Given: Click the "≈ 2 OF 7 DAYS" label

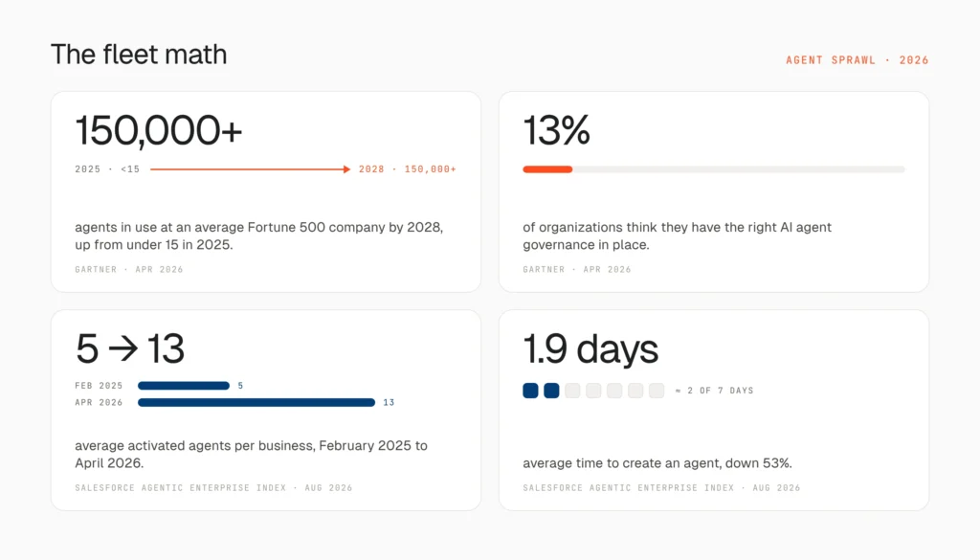Looking at the screenshot, I should [714, 391].
